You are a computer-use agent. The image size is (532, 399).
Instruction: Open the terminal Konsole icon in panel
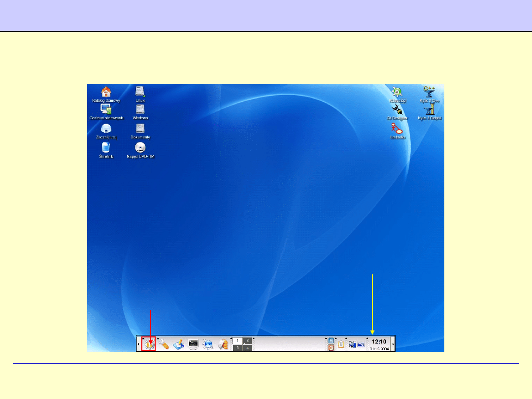tap(193, 344)
